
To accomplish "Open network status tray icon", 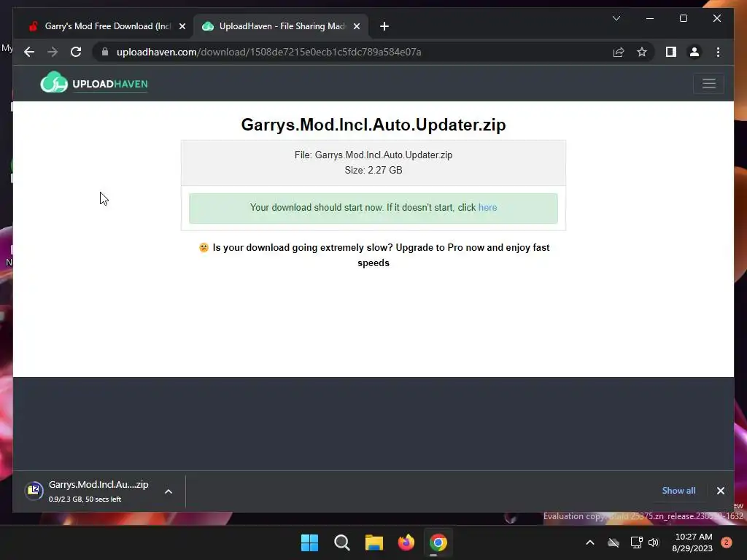I will click(636, 542).
